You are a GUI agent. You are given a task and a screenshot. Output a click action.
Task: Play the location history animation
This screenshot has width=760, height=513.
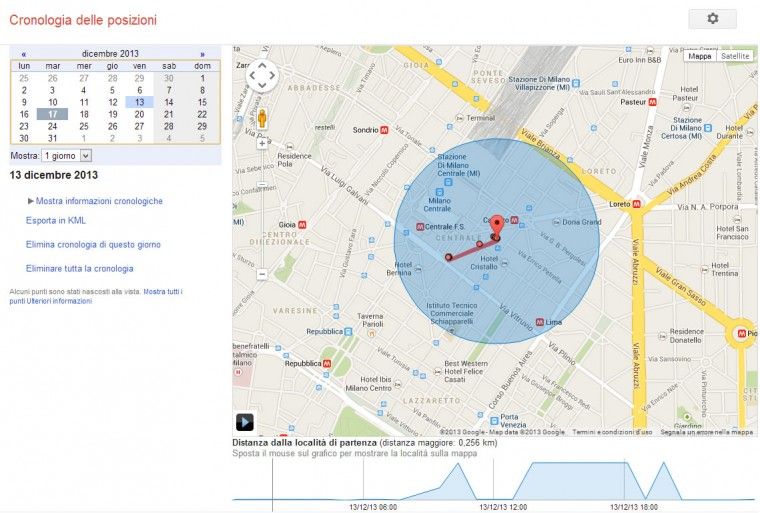(245, 422)
